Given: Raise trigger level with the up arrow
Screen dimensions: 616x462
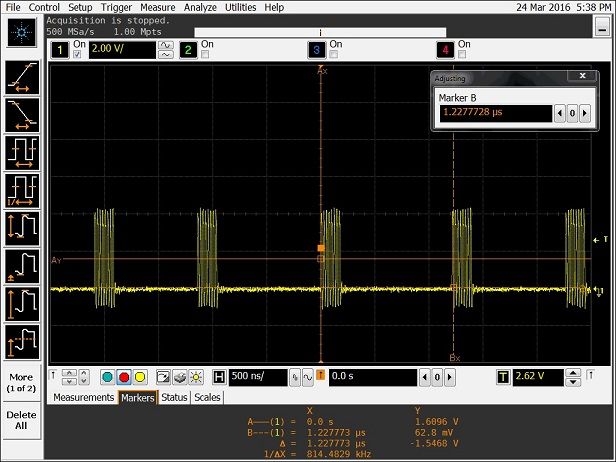Looking at the screenshot, I should [573, 373].
